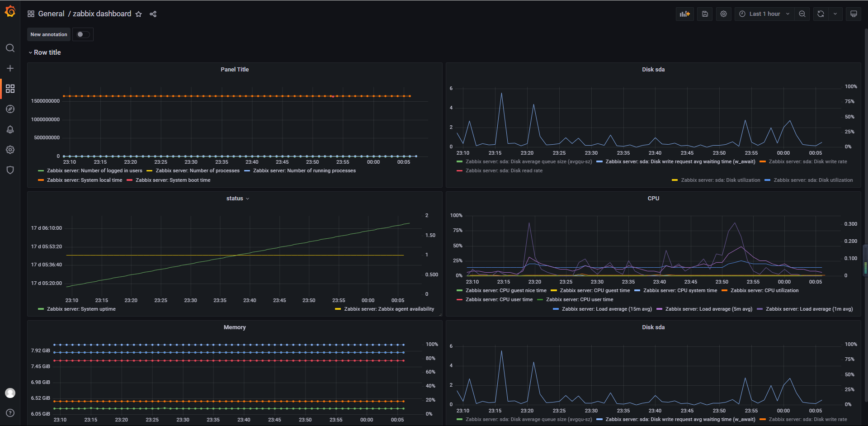Click the resize handle of status panel

[x=440, y=314]
